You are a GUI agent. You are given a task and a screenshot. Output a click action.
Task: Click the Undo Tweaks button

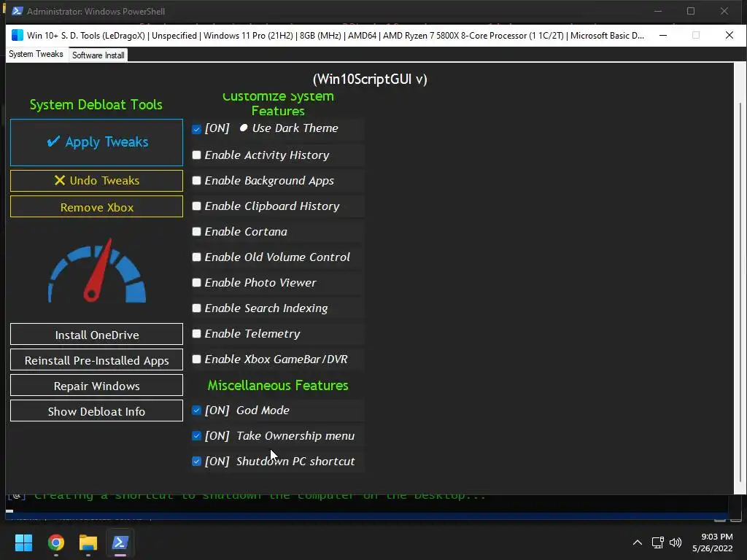pyautogui.click(x=97, y=181)
